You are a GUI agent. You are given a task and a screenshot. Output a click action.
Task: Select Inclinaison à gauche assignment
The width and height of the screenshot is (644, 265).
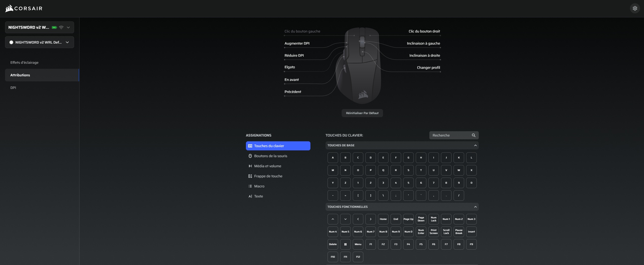tap(424, 43)
